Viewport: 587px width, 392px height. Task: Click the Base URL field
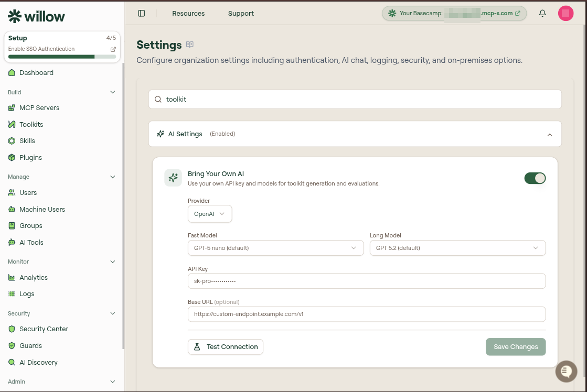tap(367, 314)
